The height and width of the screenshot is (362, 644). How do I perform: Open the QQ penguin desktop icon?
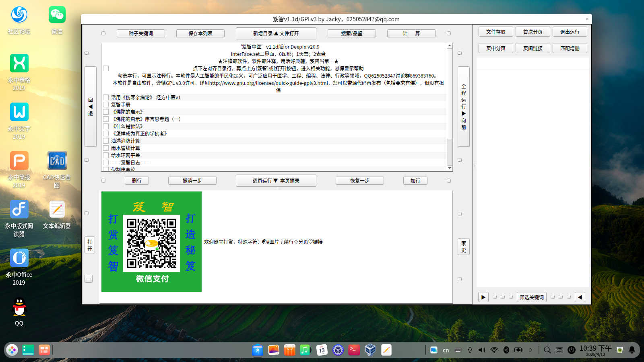click(19, 307)
